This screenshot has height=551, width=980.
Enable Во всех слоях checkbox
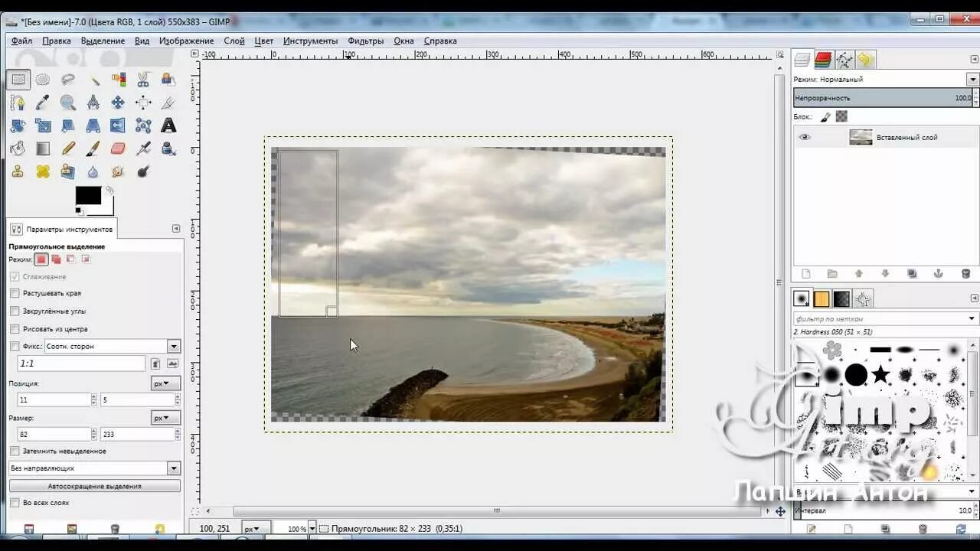15,503
